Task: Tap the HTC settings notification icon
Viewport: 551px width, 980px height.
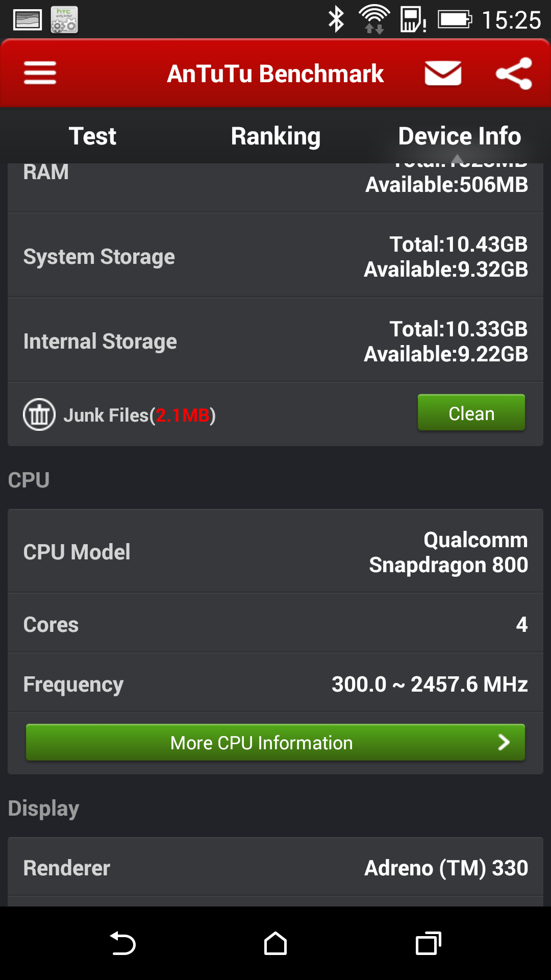Action: pyautogui.click(x=64, y=20)
